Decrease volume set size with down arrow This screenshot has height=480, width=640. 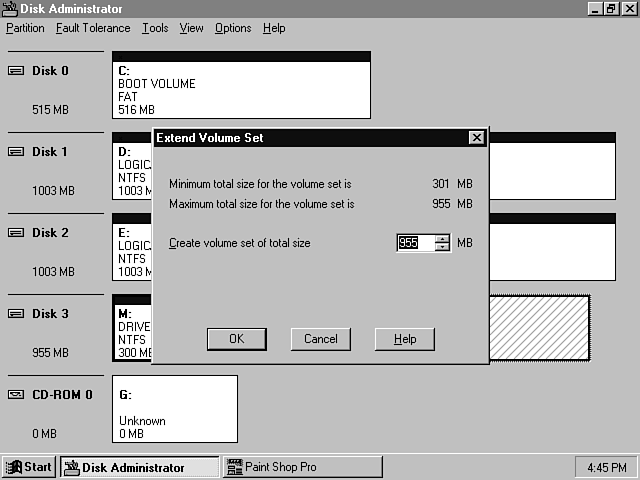click(x=442, y=247)
